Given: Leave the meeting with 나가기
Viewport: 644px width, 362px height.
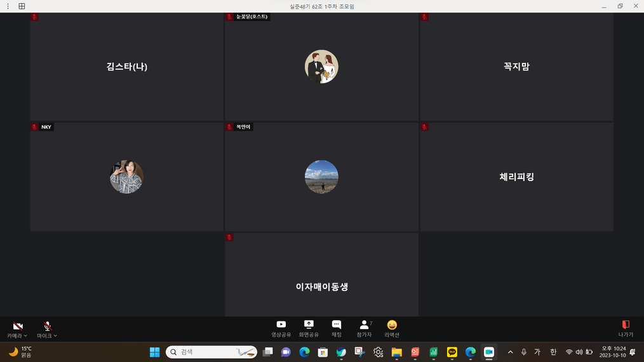Looking at the screenshot, I should (x=626, y=328).
